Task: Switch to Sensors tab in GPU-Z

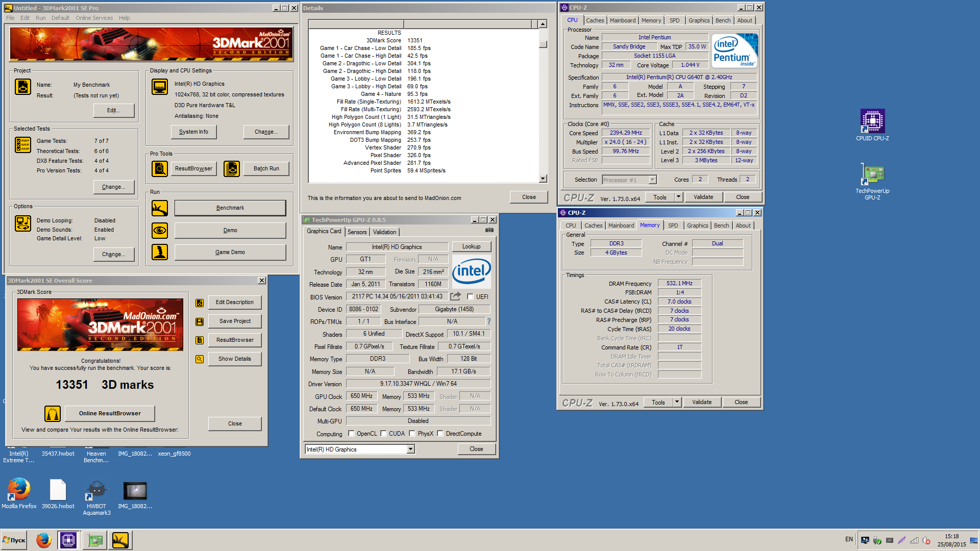Action: click(357, 232)
